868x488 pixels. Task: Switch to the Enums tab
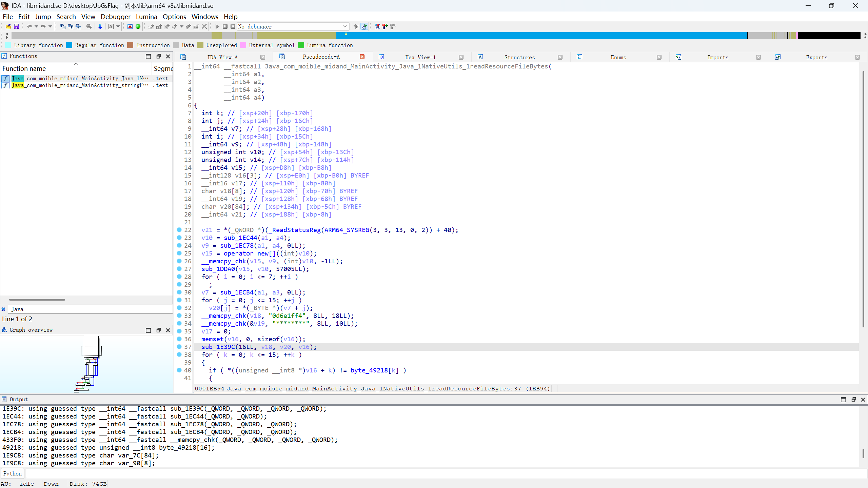tap(618, 57)
